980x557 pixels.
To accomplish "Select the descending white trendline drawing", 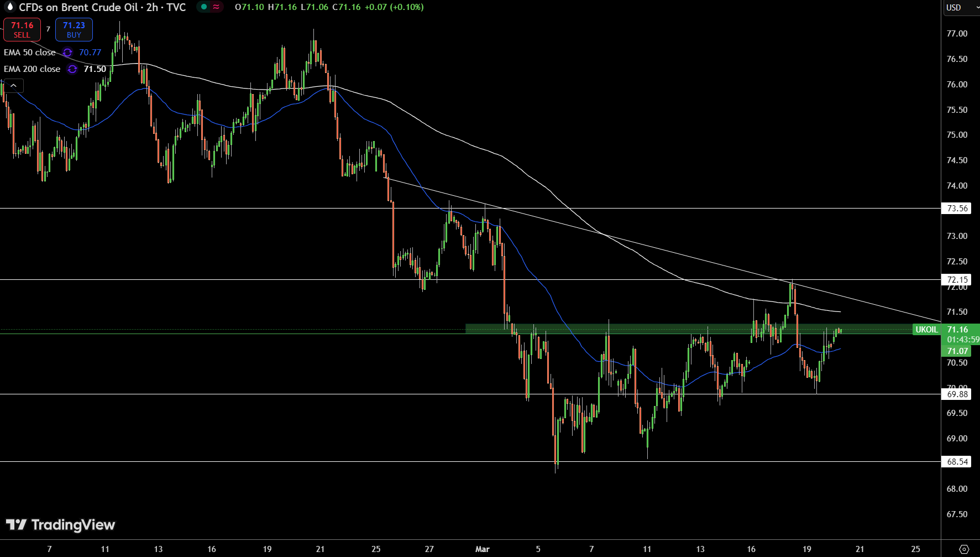I will pos(663,251).
